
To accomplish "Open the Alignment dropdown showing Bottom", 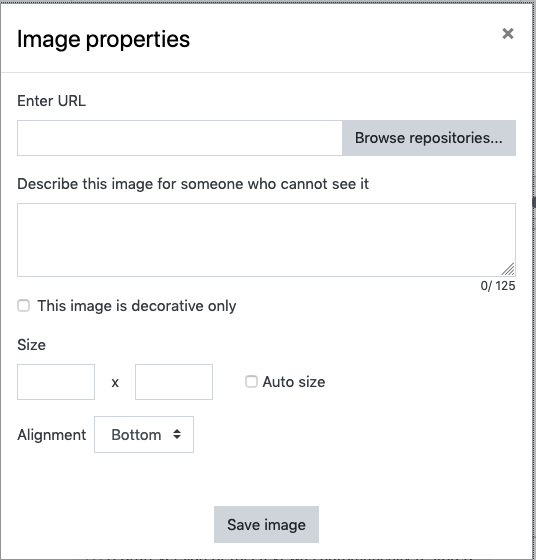I will 144,434.
